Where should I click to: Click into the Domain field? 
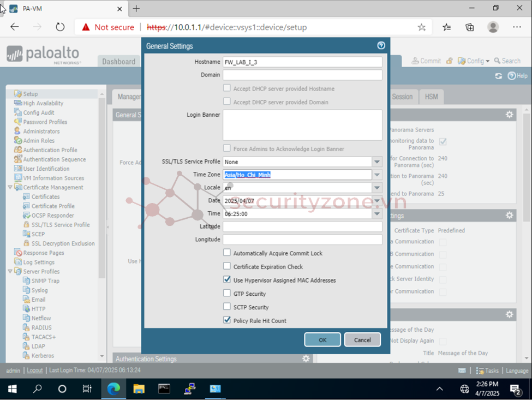coord(302,75)
